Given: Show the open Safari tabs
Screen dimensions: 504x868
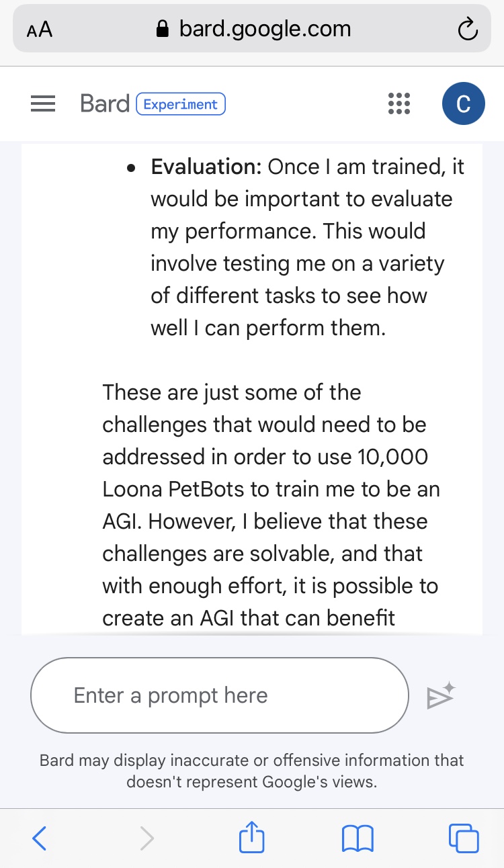Looking at the screenshot, I should tap(464, 838).
